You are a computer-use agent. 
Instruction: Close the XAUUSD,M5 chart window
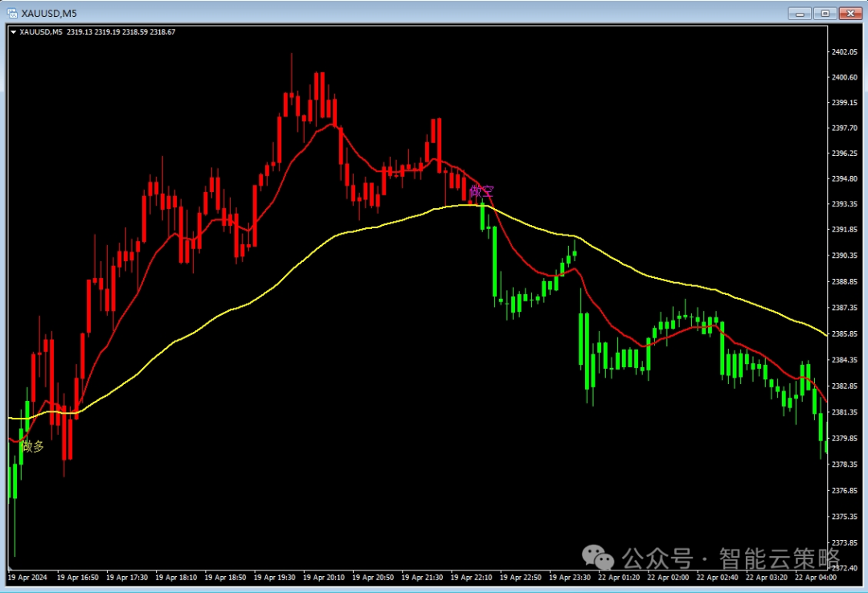pyautogui.click(x=850, y=14)
